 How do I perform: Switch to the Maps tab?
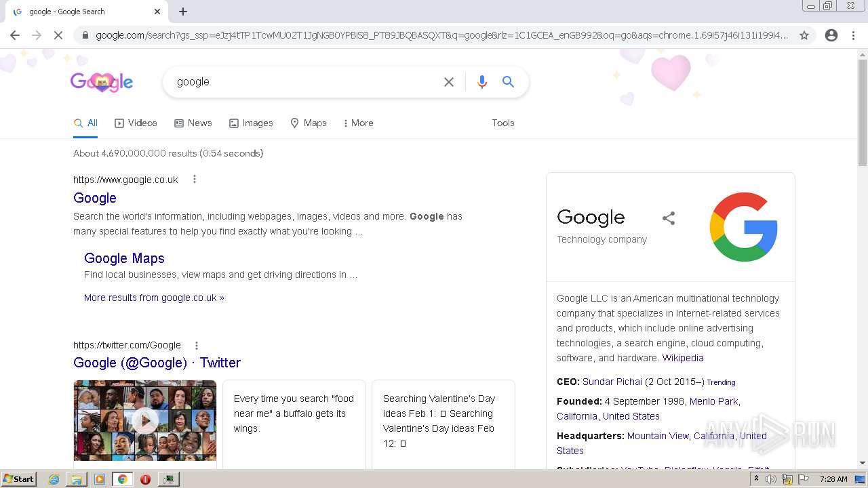[309, 123]
